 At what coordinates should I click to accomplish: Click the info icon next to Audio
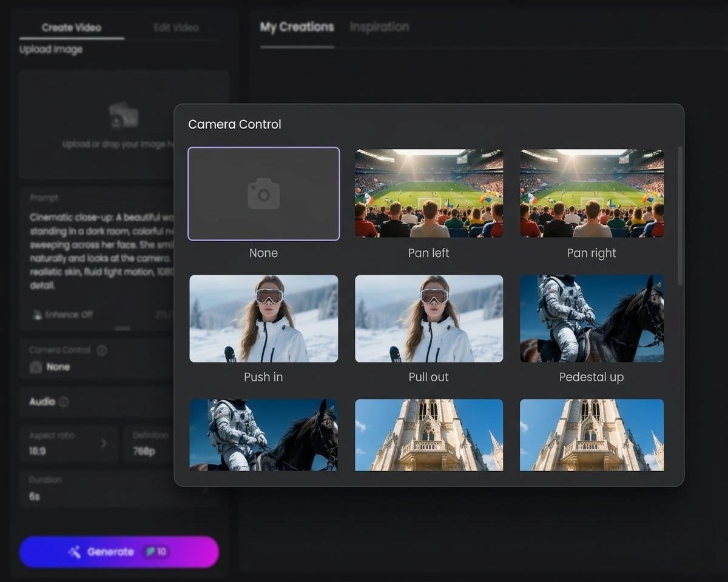tap(63, 401)
